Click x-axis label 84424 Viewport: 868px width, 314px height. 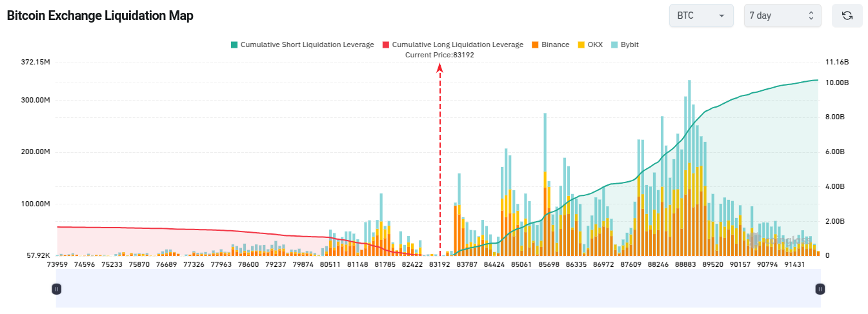[494, 264]
